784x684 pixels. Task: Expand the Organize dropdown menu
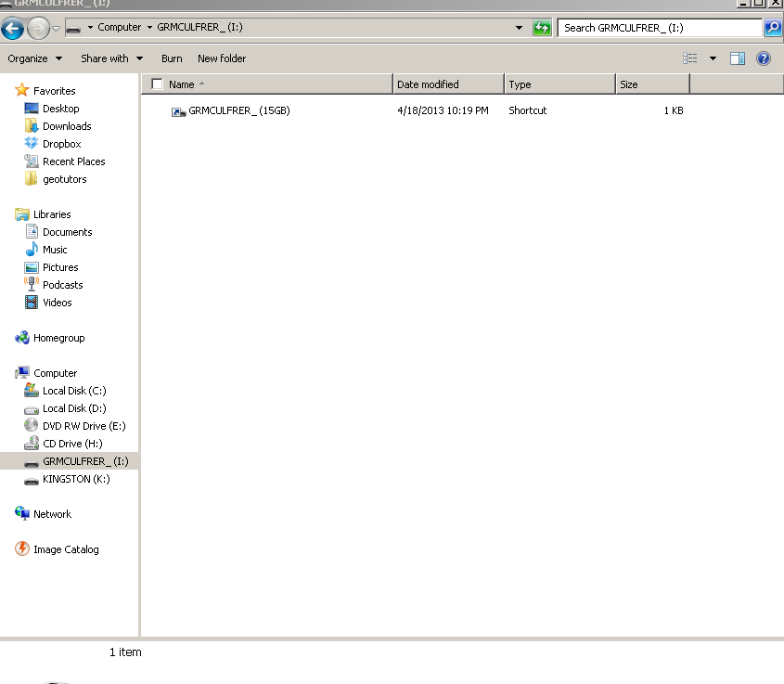(34, 58)
